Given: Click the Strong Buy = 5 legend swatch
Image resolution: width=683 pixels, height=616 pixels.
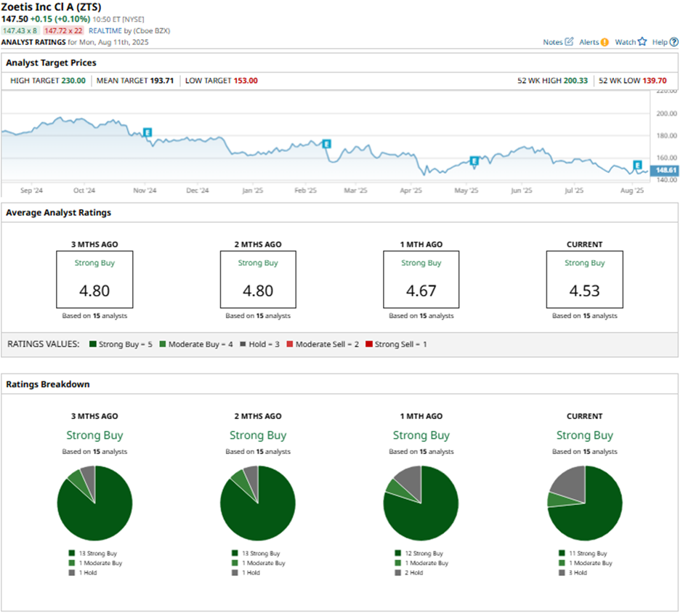Looking at the screenshot, I should pos(93,344).
